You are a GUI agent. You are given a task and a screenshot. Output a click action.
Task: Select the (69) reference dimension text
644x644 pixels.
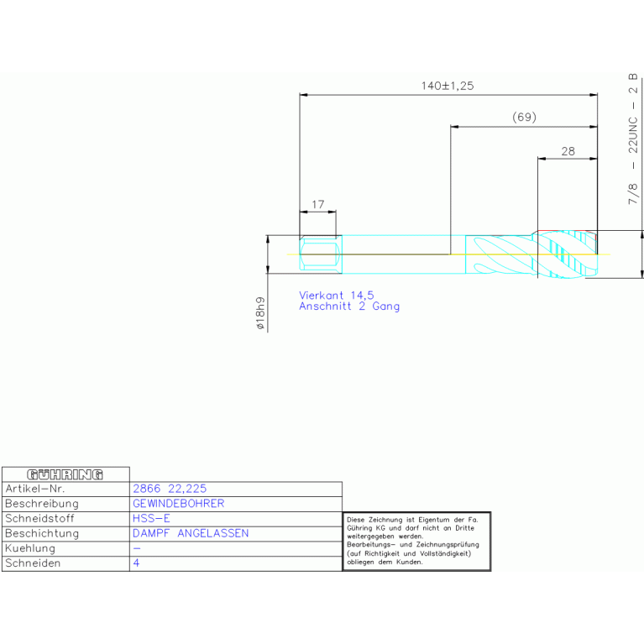[524, 118]
